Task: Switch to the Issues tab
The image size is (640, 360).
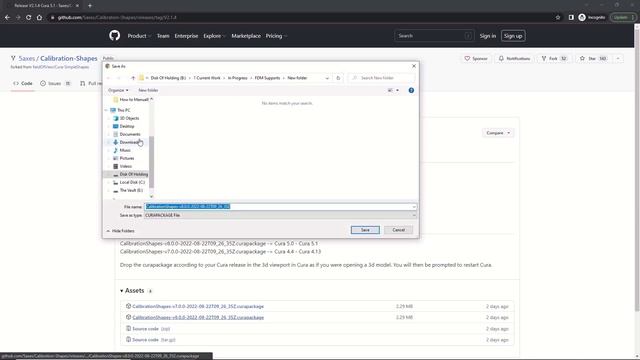Action: pyautogui.click(x=56, y=83)
